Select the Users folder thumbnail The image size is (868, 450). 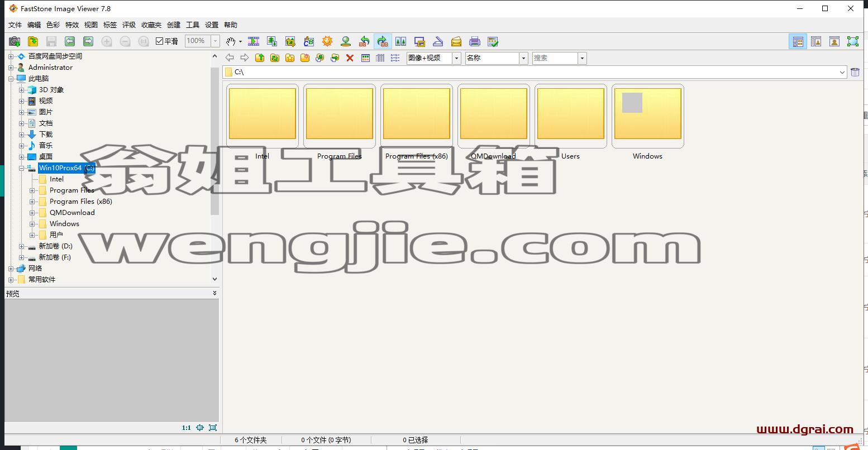tap(570, 116)
